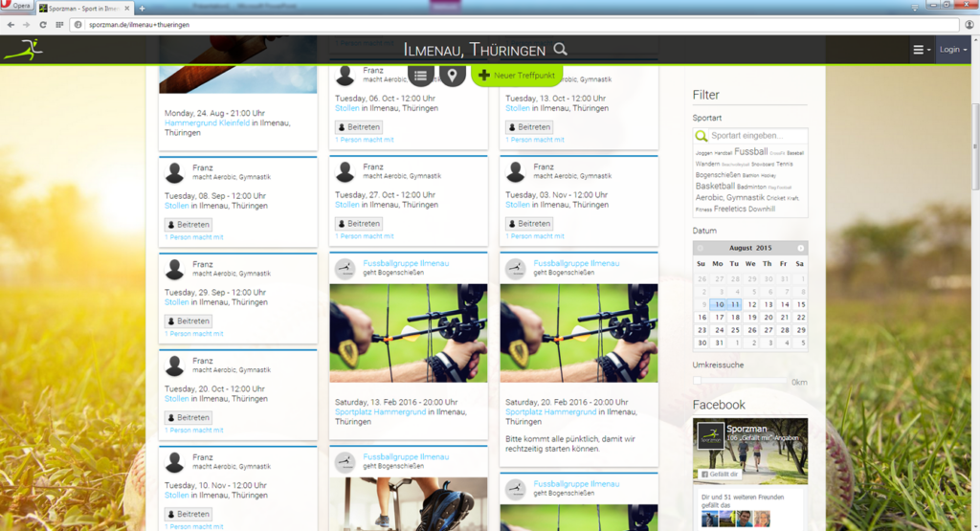Open the Opera menu button
The width and height of the screenshot is (980, 531).
coord(17,5)
